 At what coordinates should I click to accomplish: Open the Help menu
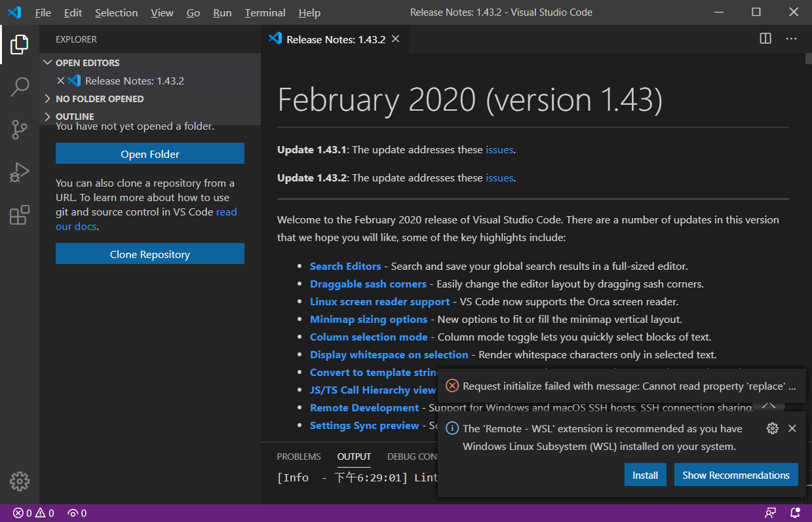[x=309, y=12]
